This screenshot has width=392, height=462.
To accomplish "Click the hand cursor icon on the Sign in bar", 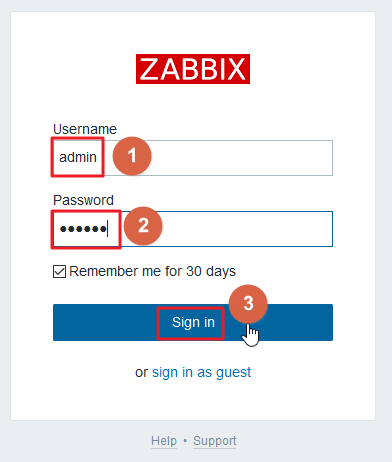I will click(250, 335).
